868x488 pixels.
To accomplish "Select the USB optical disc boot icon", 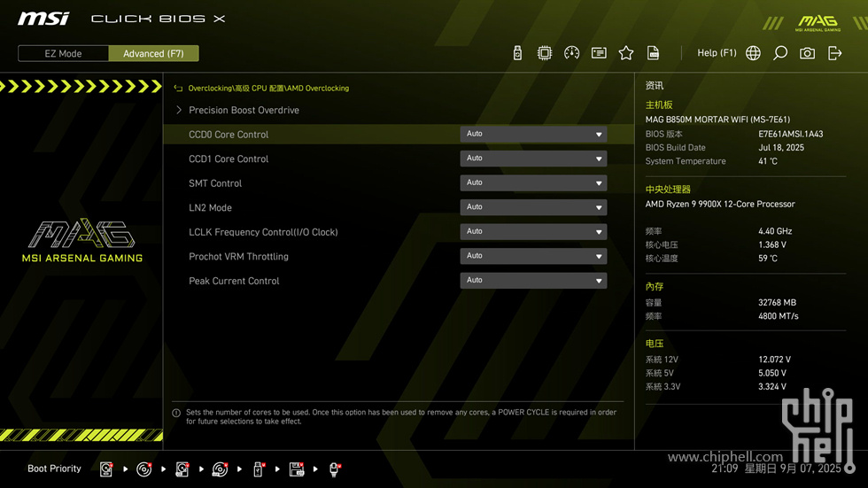I will tap(220, 469).
